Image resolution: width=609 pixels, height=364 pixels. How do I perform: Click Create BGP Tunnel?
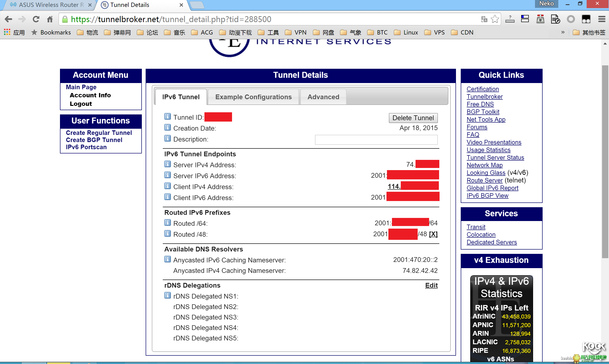click(x=94, y=140)
